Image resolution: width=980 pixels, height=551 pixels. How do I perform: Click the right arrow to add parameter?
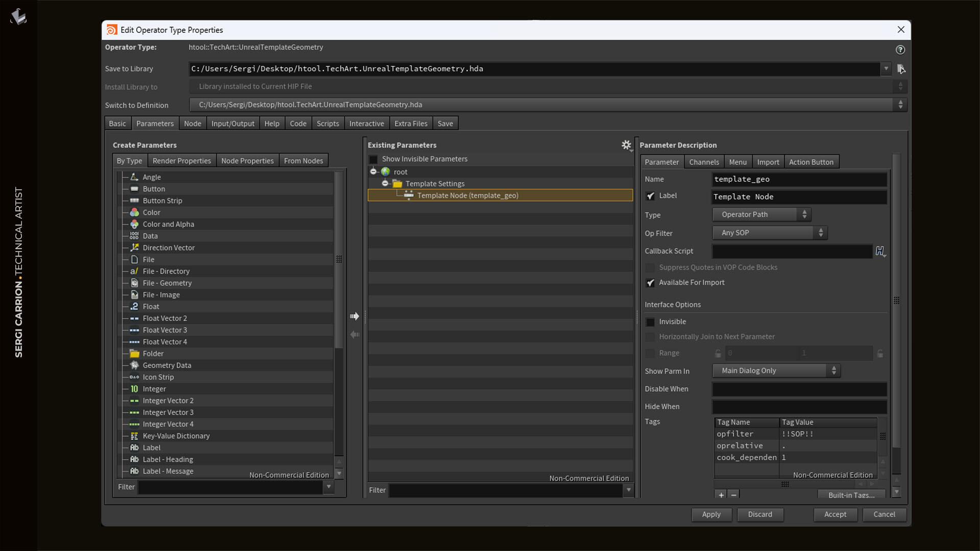point(355,316)
